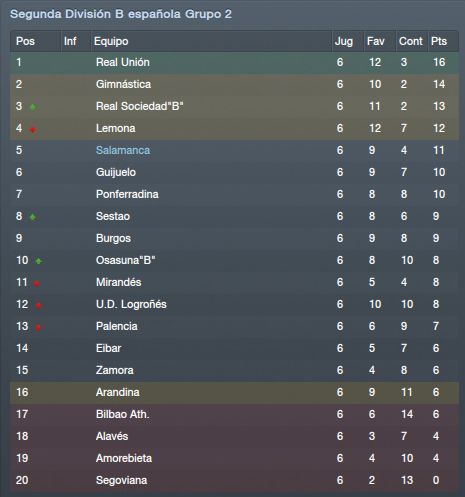465x497 pixels.
Task: Click the red down arrow beside Palencia
Action: click(x=38, y=327)
